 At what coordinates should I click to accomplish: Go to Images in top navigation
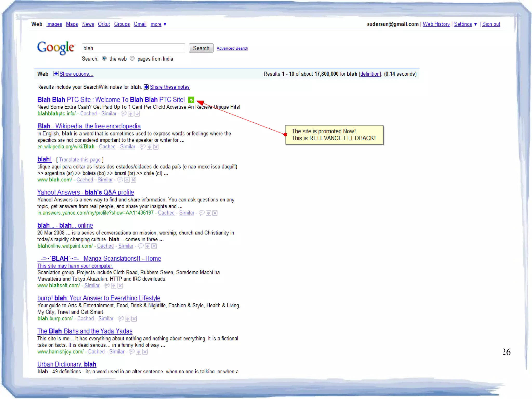click(54, 24)
